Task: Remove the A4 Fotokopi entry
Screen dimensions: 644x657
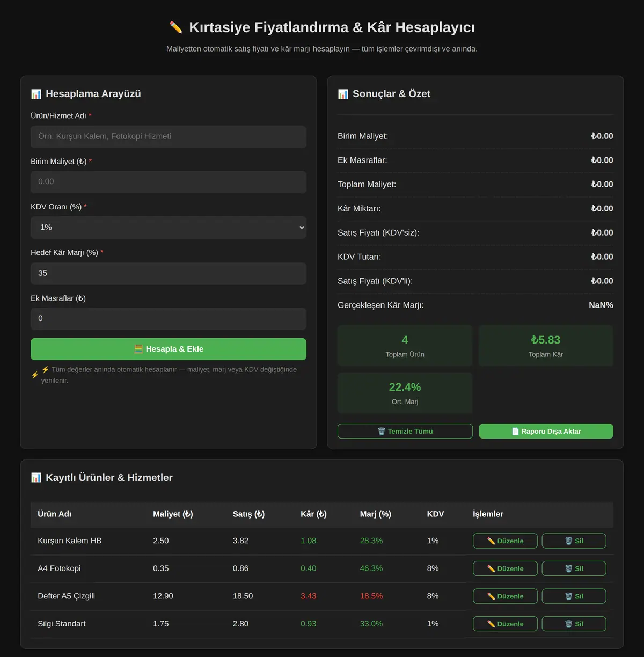Action: coord(574,568)
